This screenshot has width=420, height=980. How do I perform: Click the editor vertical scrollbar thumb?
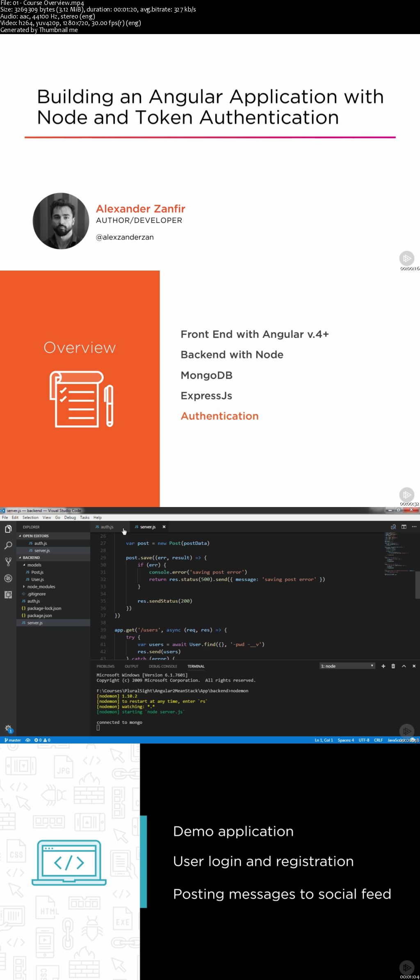(x=418, y=584)
